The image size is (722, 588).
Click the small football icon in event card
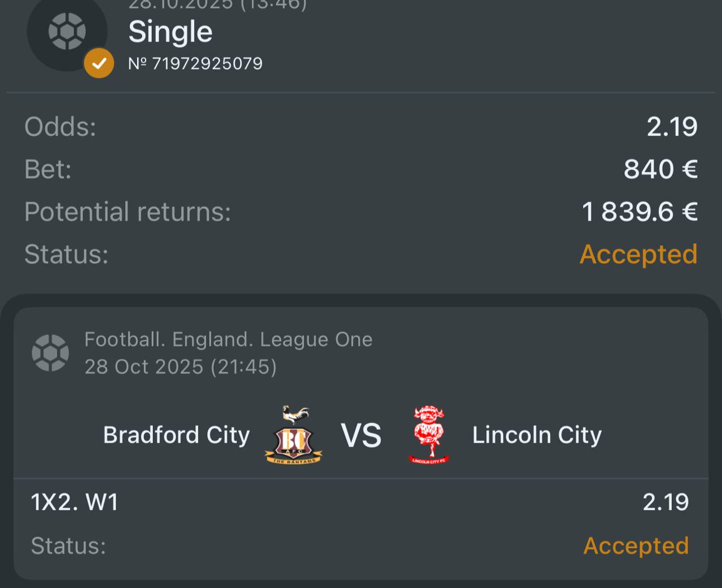(51, 353)
